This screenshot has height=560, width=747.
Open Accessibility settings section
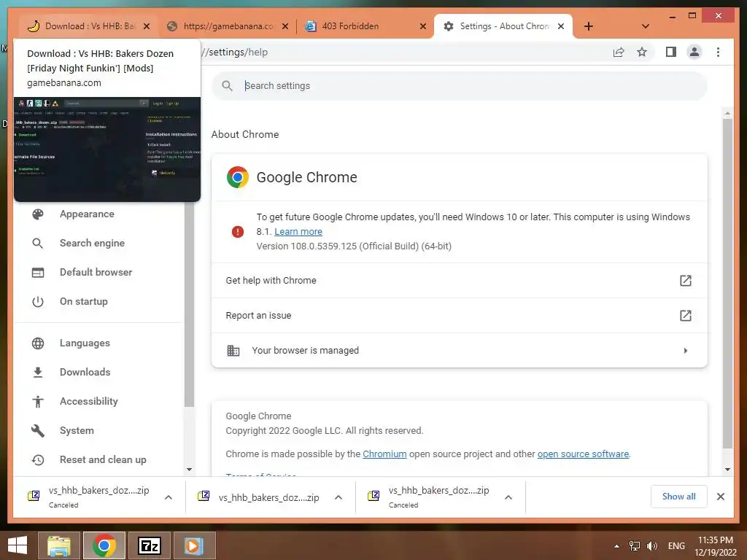[x=88, y=402]
